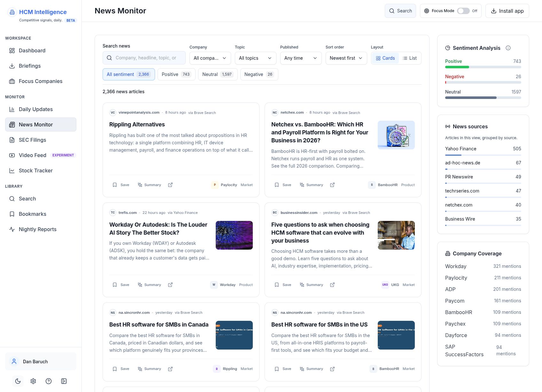This screenshot has height=392, width=542.
Task: Open sidebar Library Search item
Action: (x=41, y=199)
